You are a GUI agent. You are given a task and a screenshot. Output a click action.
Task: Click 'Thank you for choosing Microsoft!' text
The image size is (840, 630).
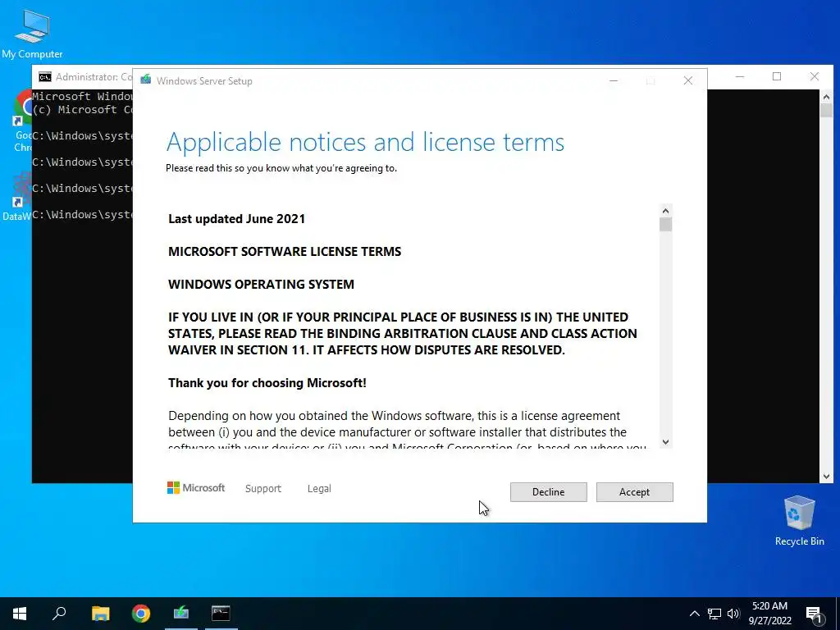point(267,382)
